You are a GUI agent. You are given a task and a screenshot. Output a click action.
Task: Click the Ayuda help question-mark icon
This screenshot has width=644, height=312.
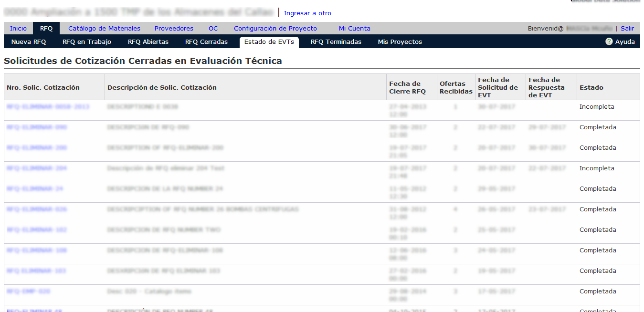609,42
